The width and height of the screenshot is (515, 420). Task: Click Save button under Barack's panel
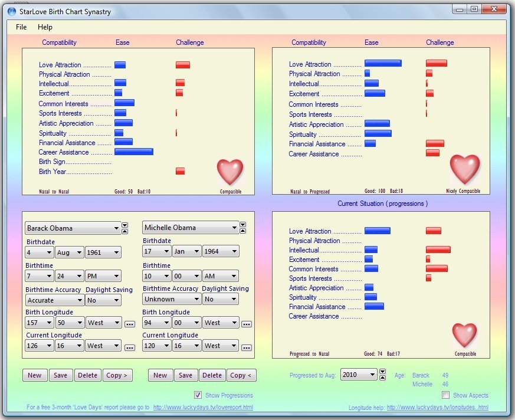pyautogui.click(x=60, y=375)
